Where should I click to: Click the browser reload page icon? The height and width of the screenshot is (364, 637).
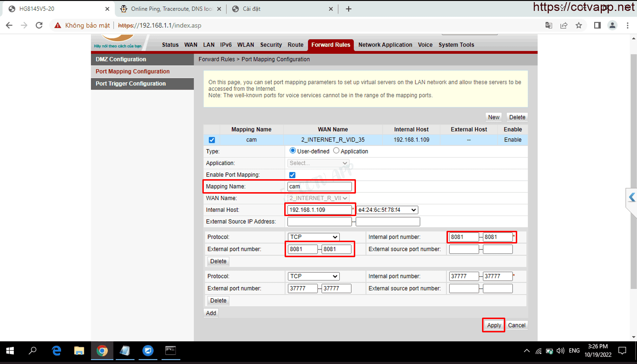coord(39,25)
